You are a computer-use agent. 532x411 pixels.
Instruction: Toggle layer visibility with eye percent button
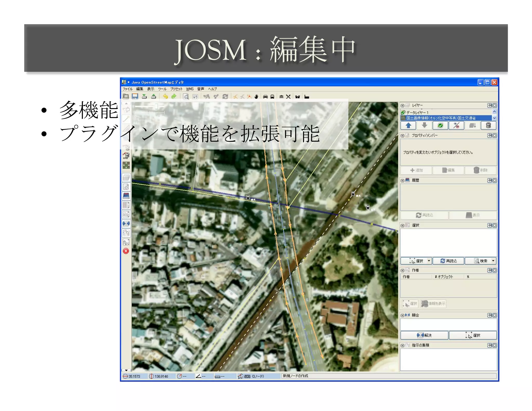point(456,126)
